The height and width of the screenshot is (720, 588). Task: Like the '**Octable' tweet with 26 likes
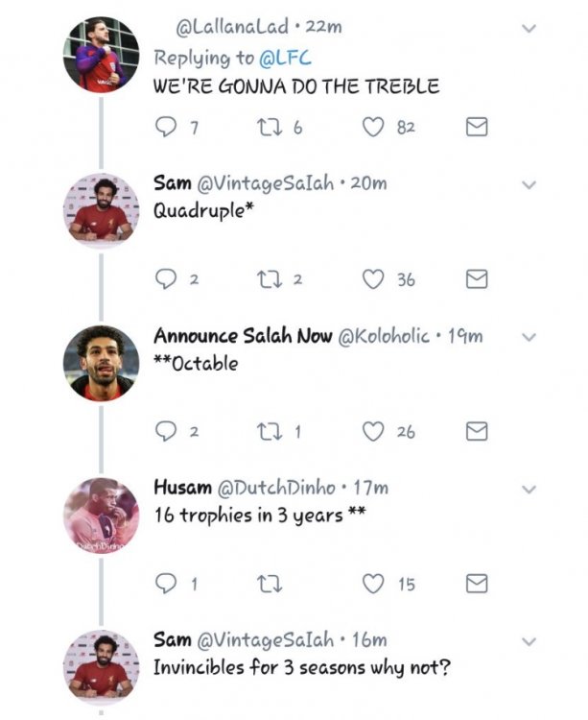(x=373, y=432)
